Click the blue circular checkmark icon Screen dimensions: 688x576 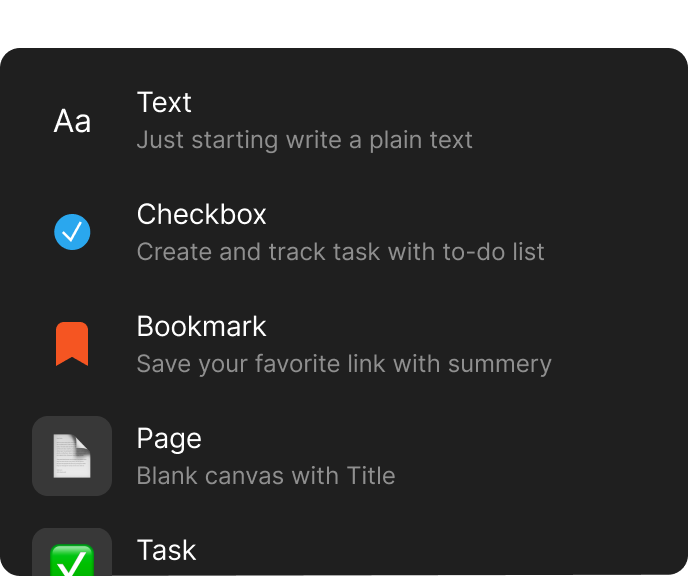(72, 233)
